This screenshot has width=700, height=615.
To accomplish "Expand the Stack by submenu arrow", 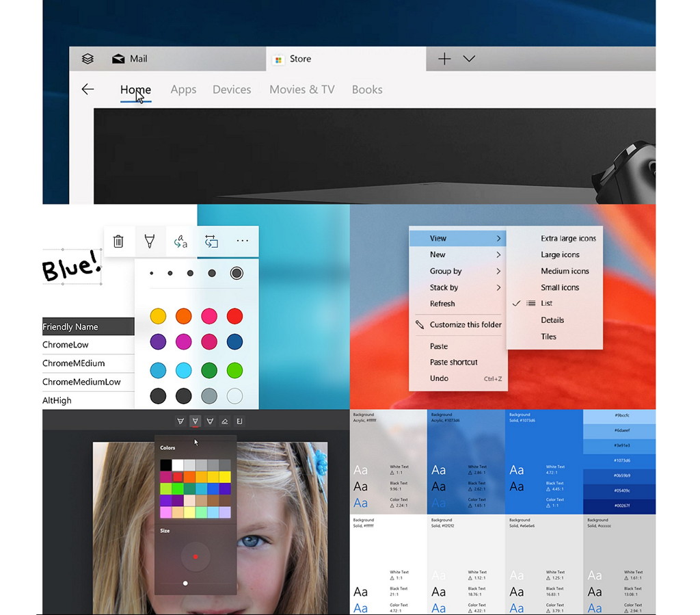I will point(498,287).
